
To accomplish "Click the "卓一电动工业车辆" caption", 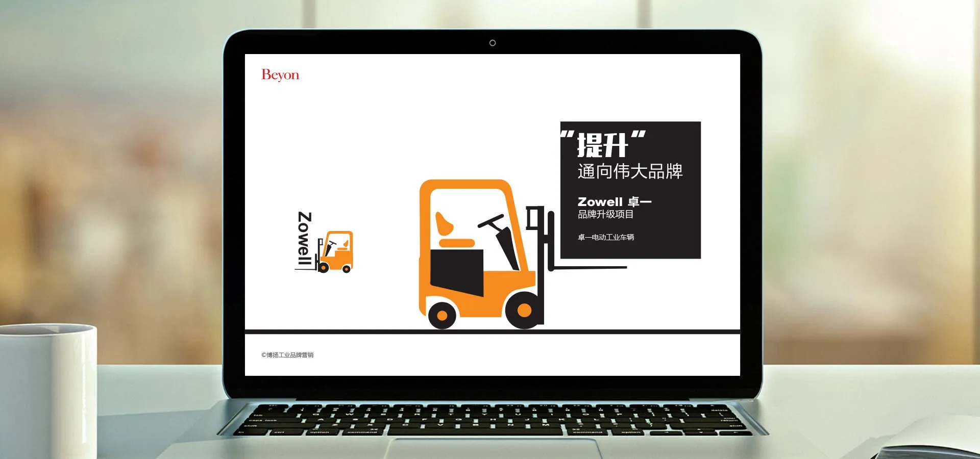I will click(x=606, y=237).
